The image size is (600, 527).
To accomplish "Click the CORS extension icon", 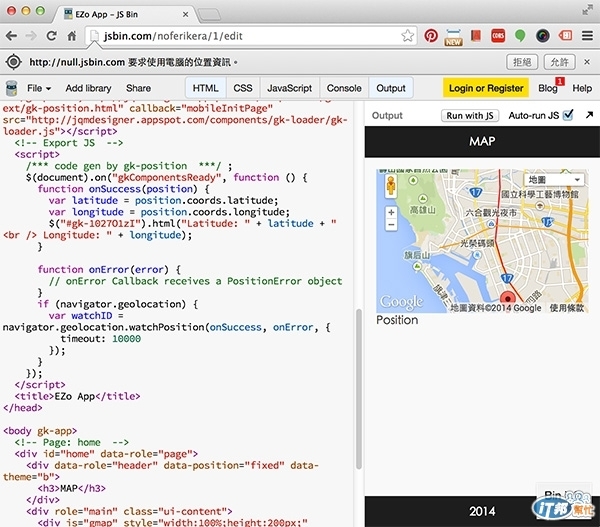I will coord(498,36).
